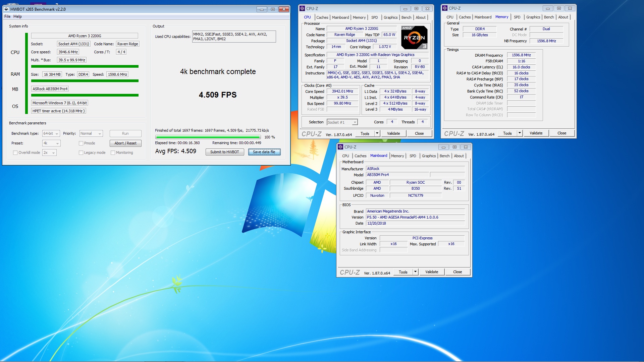644x362 pixels.
Task: Minimize the HWBOT x265 Benchmark window
Action: coord(262,9)
